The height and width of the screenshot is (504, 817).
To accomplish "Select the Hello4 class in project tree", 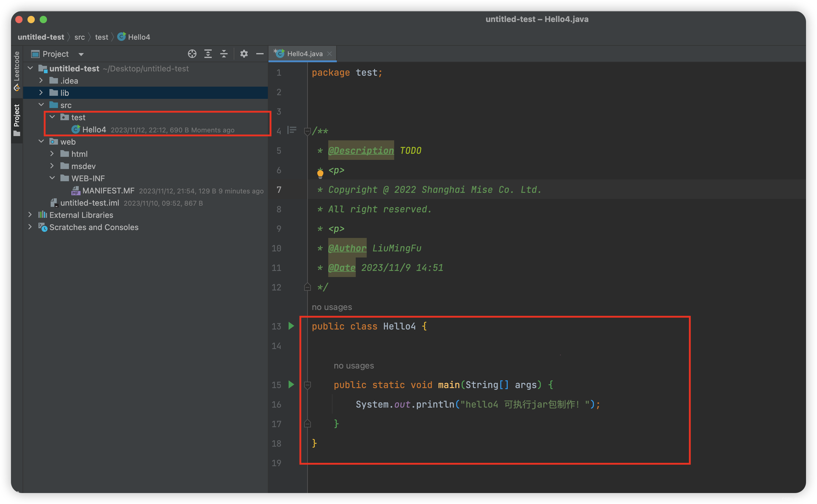I will pyautogui.click(x=145, y=129).
